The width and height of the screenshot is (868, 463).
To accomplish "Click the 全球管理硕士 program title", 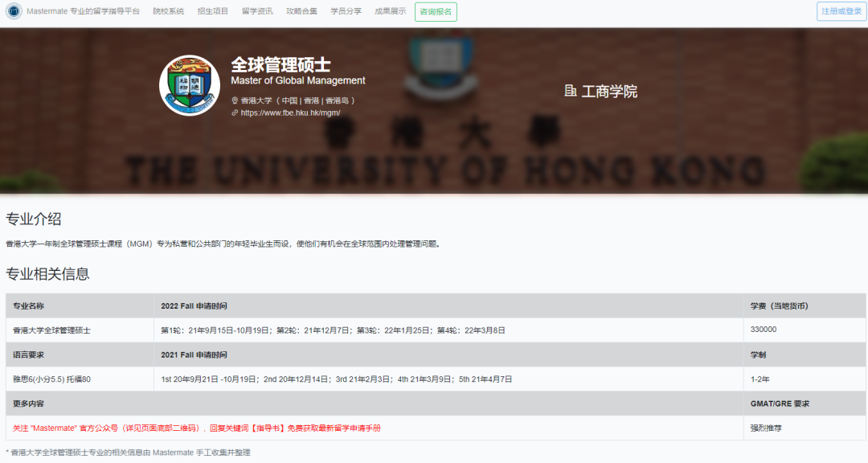I will coord(280,64).
